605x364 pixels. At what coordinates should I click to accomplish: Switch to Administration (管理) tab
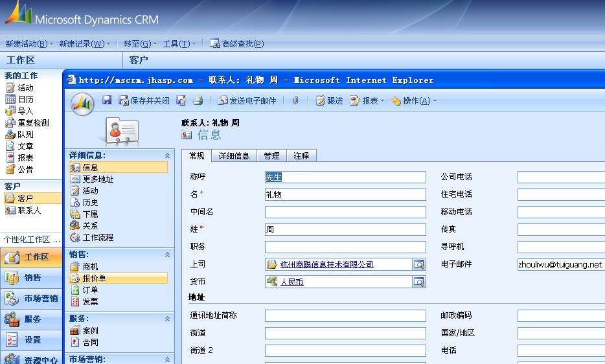(x=271, y=155)
